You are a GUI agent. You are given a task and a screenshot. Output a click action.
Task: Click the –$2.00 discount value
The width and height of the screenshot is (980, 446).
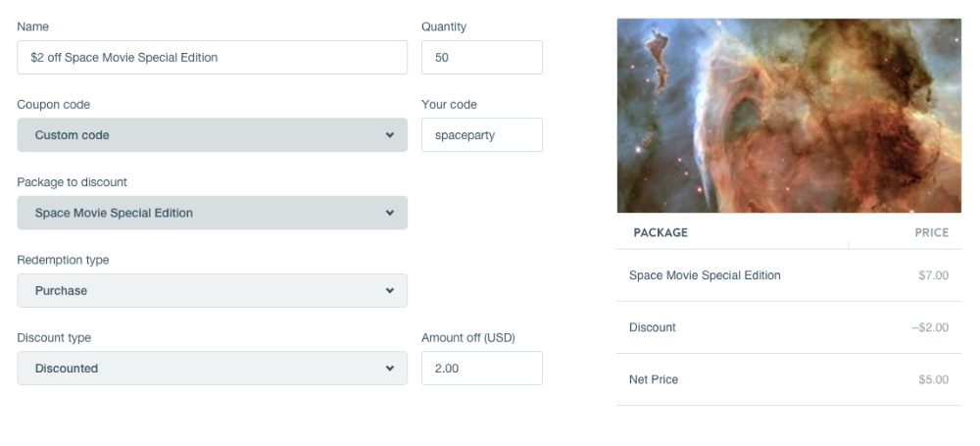coord(930,327)
